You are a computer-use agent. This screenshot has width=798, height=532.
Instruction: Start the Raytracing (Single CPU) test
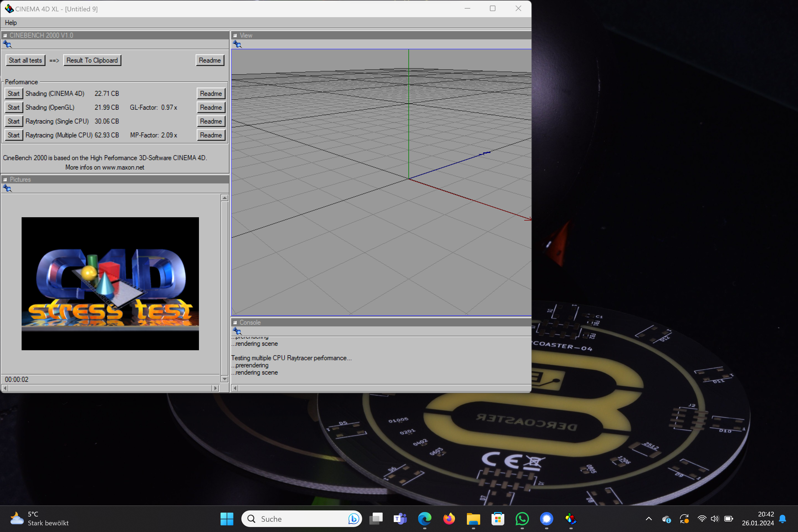(14, 121)
